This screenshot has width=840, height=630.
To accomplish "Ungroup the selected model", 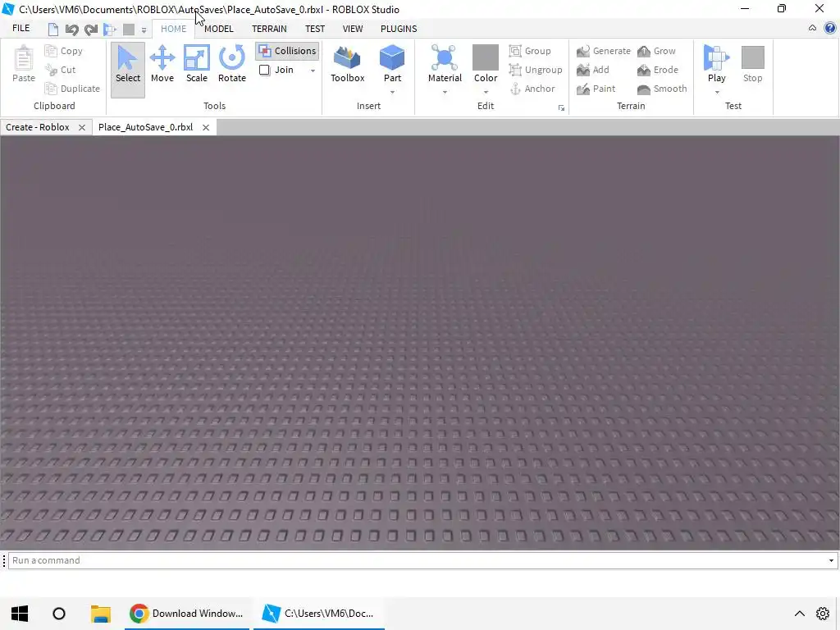I will pos(536,70).
